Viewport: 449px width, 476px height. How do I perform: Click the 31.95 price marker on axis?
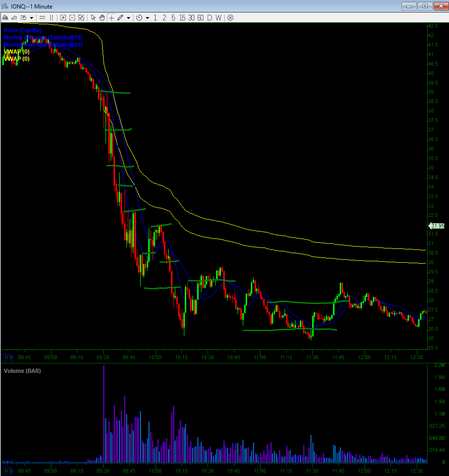(x=437, y=226)
